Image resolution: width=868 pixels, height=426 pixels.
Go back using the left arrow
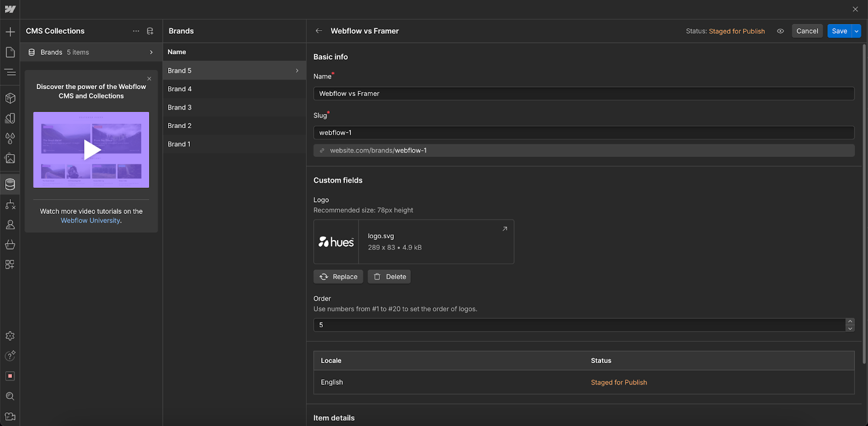tap(319, 31)
